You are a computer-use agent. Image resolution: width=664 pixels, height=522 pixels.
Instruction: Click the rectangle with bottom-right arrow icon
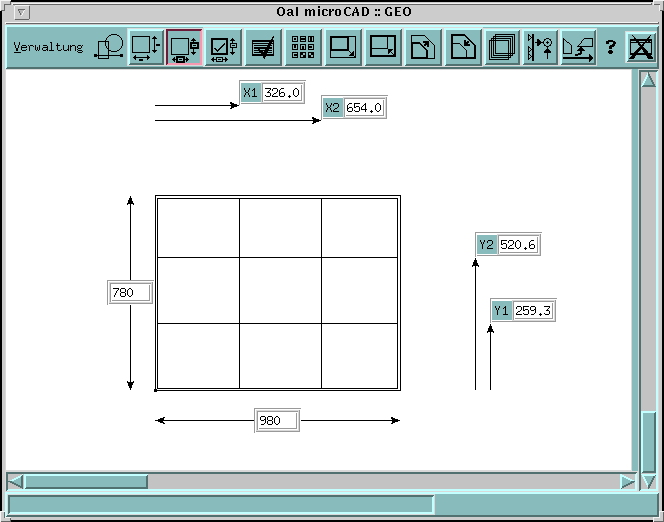pos(343,47)
